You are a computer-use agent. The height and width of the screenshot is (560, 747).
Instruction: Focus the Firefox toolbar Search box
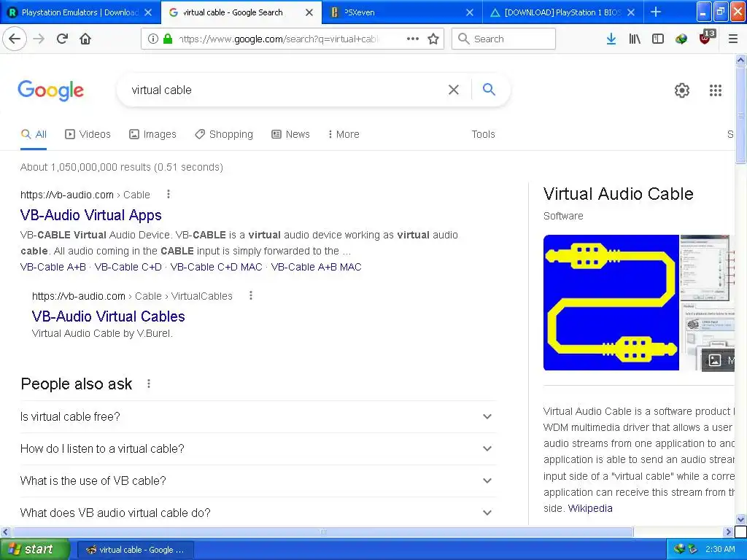[x=503, y=39]
